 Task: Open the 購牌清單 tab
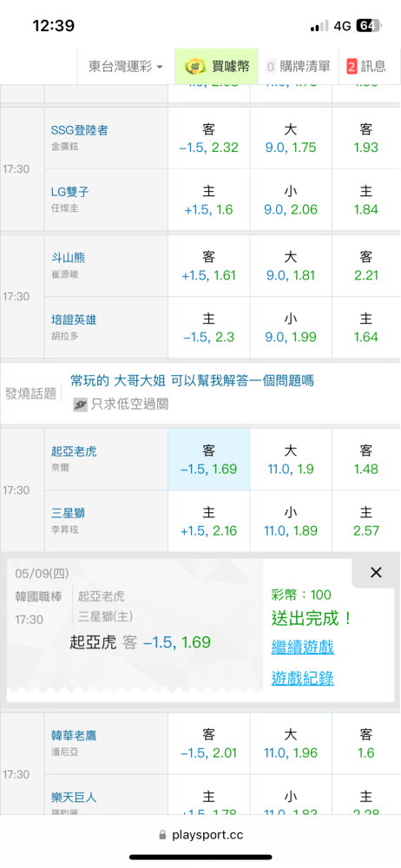(x=298, y=67)
